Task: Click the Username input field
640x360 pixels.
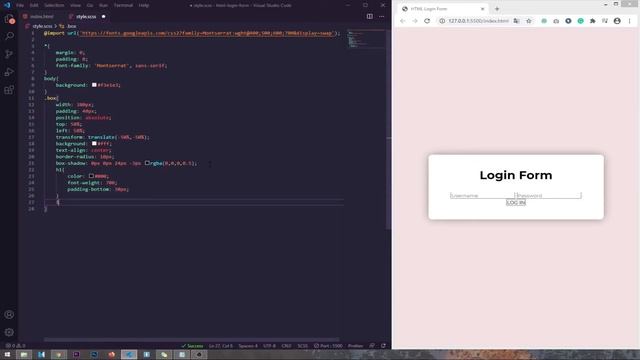Action: click(482, 196)
